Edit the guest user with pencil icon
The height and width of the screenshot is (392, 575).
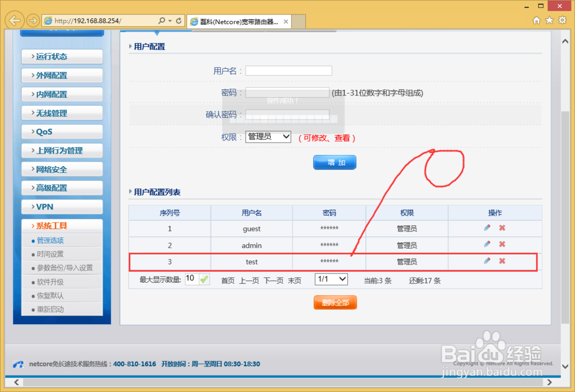tap(487, 228)
